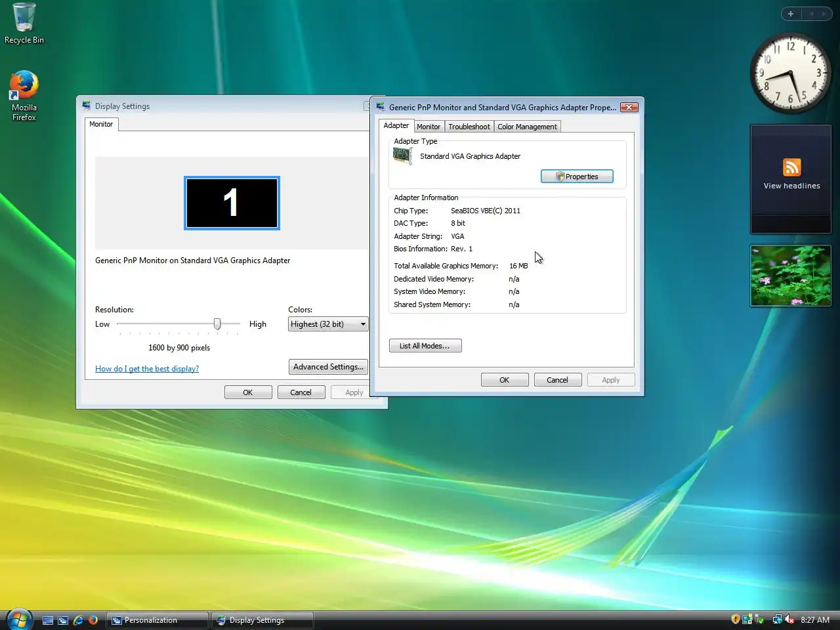840x630 pixels.
Task: Click the View headlines text
Action: coord(791,186)
